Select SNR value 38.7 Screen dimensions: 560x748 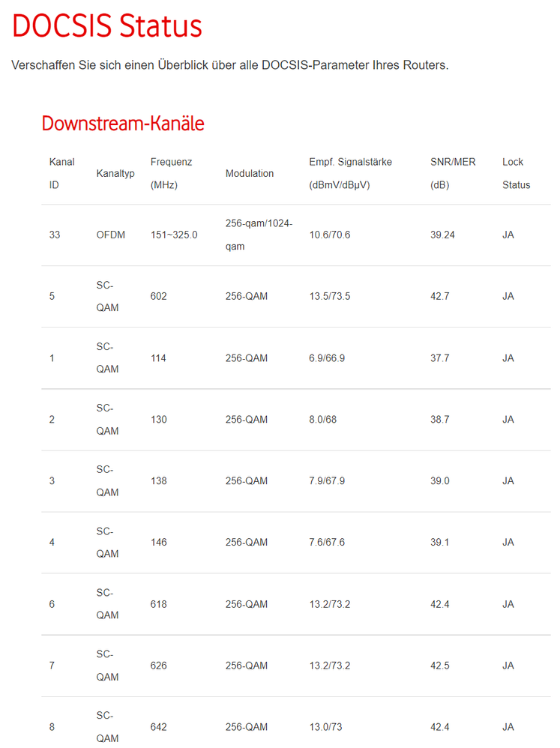[439, 419]
